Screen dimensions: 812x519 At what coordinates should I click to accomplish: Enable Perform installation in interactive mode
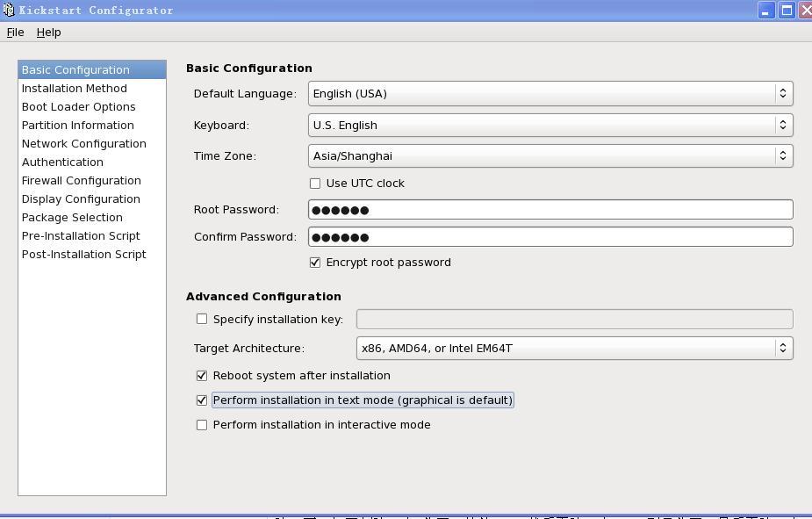click(202, 425)
